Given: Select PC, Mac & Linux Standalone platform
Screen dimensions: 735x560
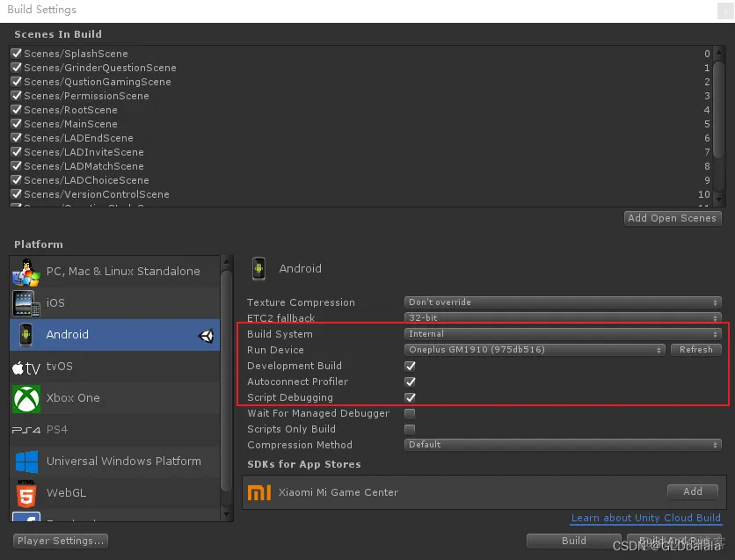Looking at the screenshot, I should (115, 272).
